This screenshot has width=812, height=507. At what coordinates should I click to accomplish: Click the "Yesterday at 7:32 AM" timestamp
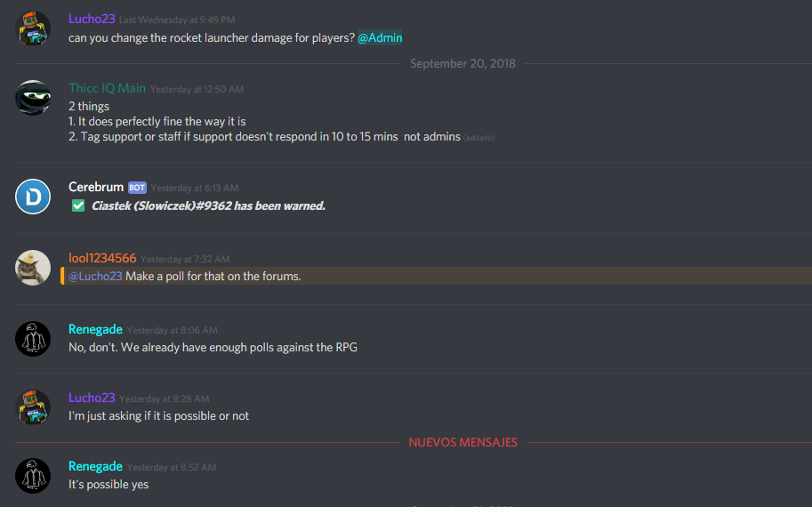(x=185, y=259)
